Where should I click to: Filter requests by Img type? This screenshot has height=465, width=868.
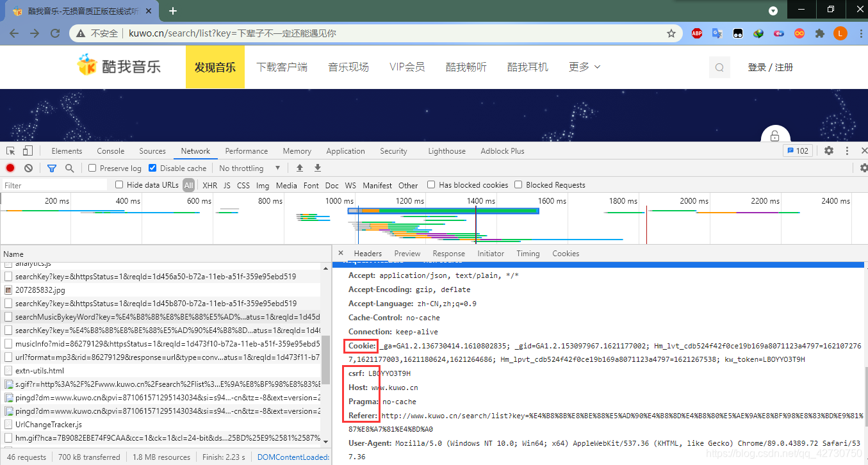click(x=263, y=185)
